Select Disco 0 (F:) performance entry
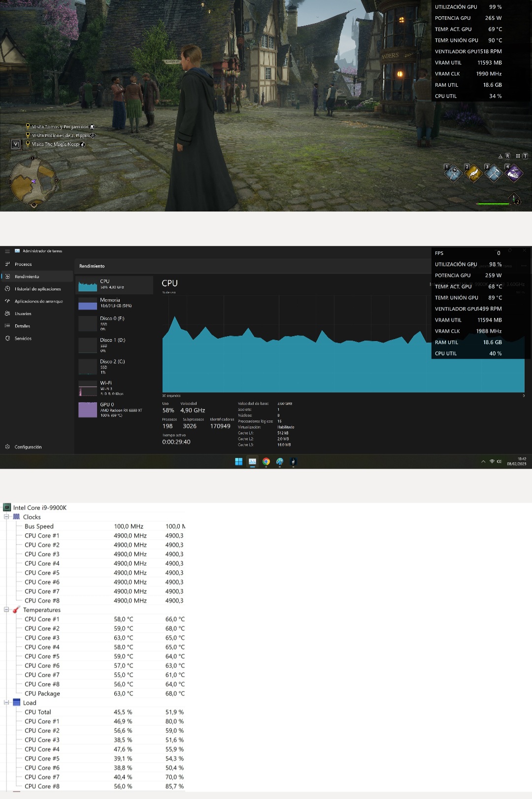The image size is (532, 799). 114,323
